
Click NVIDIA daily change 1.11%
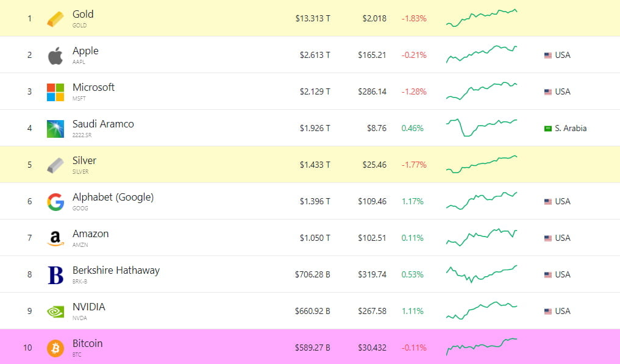pos(412,312)
